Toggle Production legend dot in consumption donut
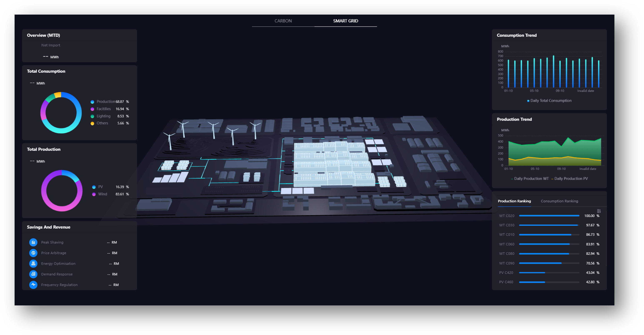Viewport: 644px width, 335px height. point(92,102)
